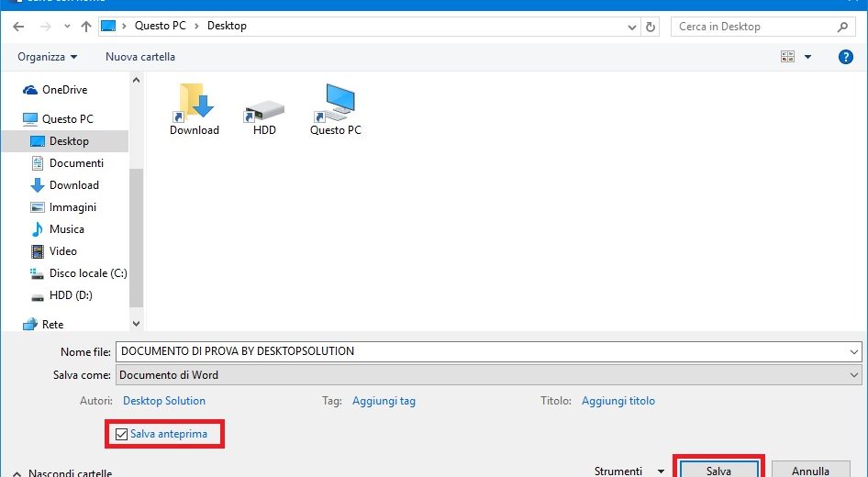Select Disco locale (C:) in sidebar
868x477 pixels.
87,273
